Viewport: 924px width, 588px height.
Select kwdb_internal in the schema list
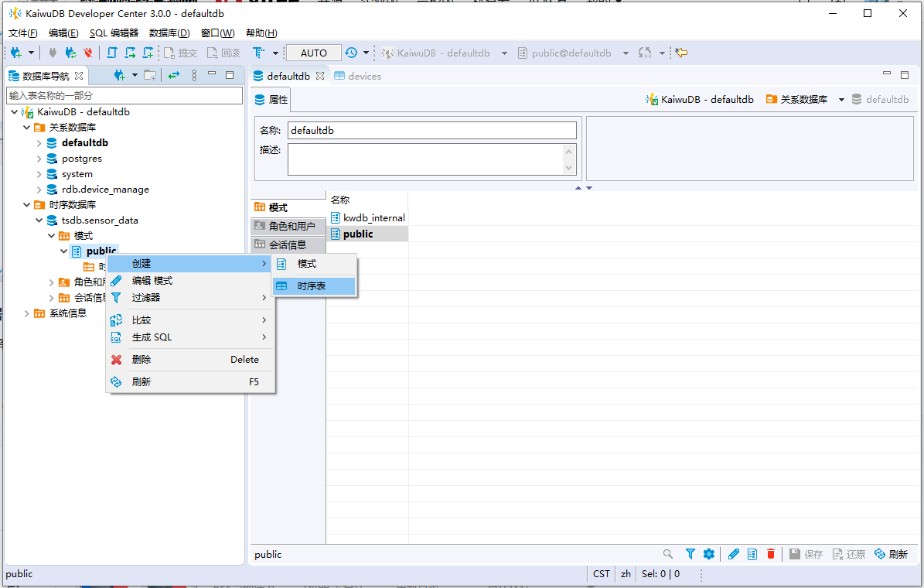pyautogui.click(x=368, y=218)
